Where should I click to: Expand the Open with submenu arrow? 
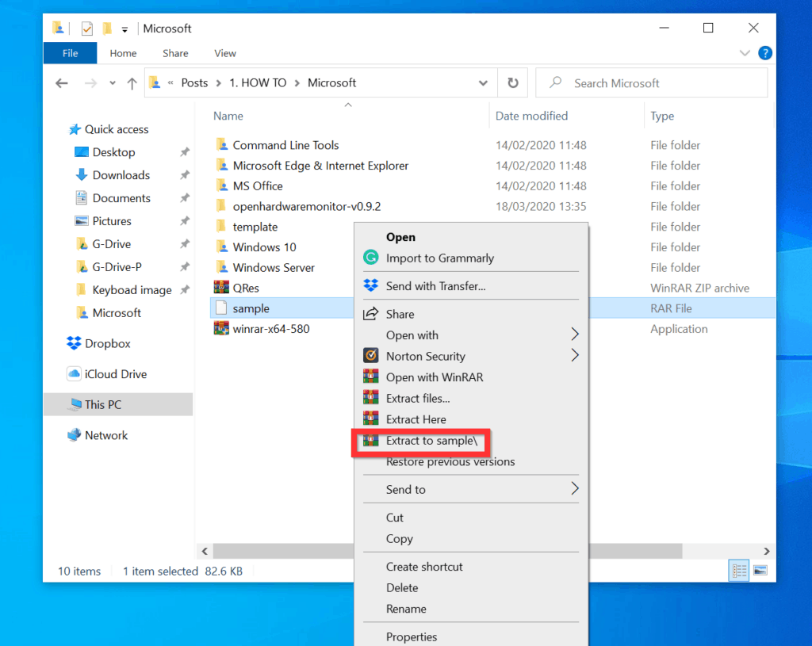(575, 335)
